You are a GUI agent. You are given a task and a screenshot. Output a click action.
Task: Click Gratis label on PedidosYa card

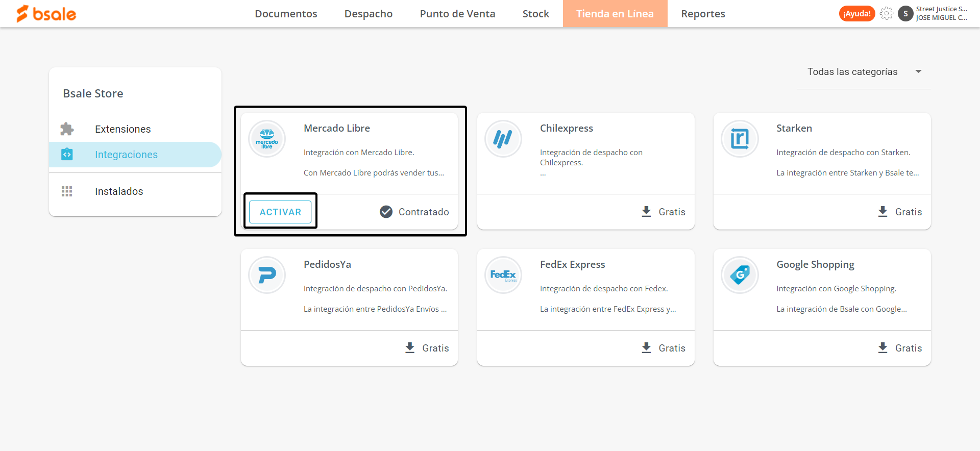(x=435, y=348)
